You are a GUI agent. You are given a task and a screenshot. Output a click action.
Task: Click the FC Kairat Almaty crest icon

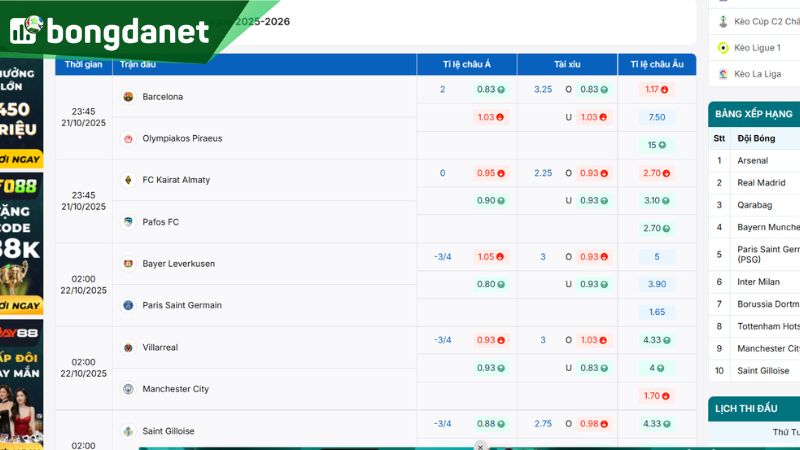point(128,180)
